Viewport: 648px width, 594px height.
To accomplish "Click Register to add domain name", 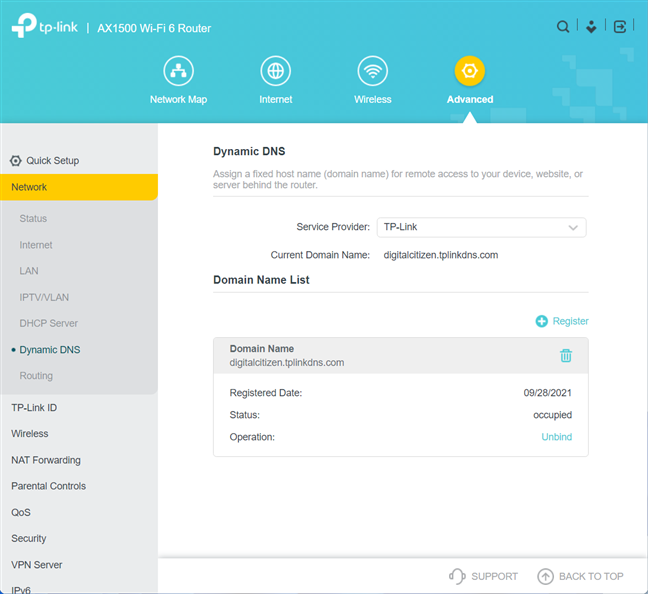I will [x=562, y=321].
